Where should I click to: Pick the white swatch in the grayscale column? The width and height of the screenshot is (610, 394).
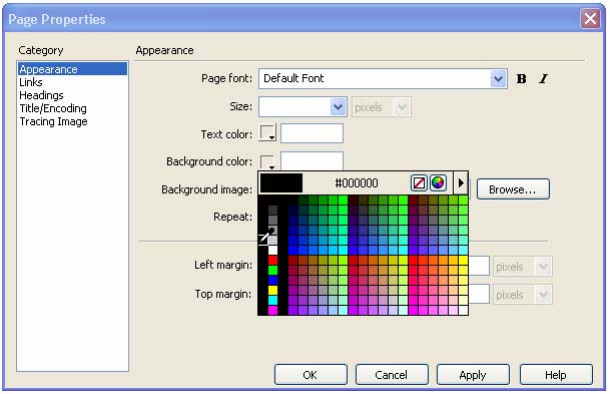point(273,250)
